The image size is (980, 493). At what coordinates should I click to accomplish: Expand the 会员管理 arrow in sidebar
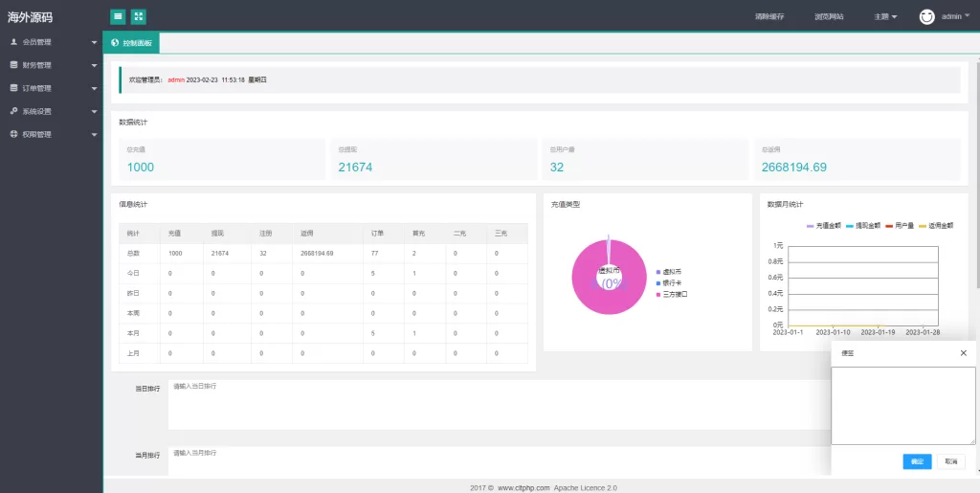(94, 43)
